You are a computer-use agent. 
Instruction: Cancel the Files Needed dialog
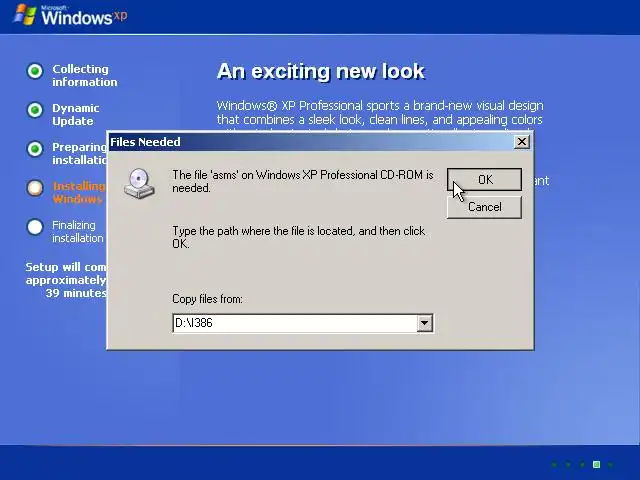(x=484, y=207)
